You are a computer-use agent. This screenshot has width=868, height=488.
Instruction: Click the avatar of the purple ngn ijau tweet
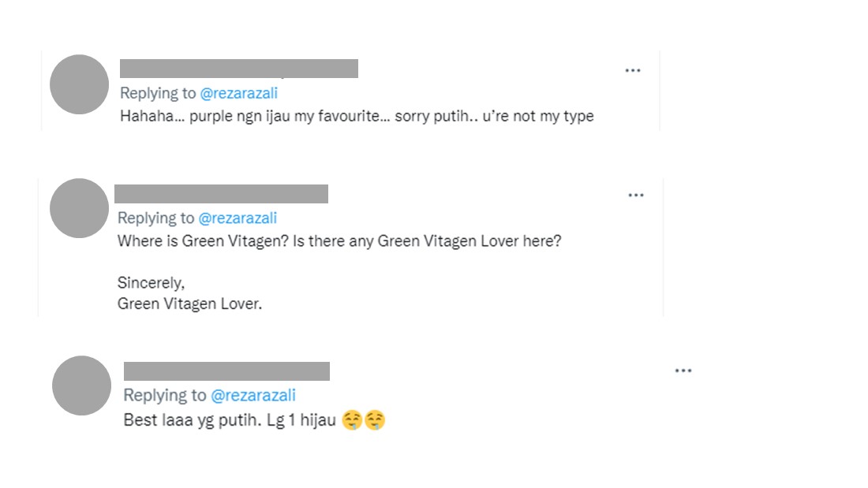79,84
